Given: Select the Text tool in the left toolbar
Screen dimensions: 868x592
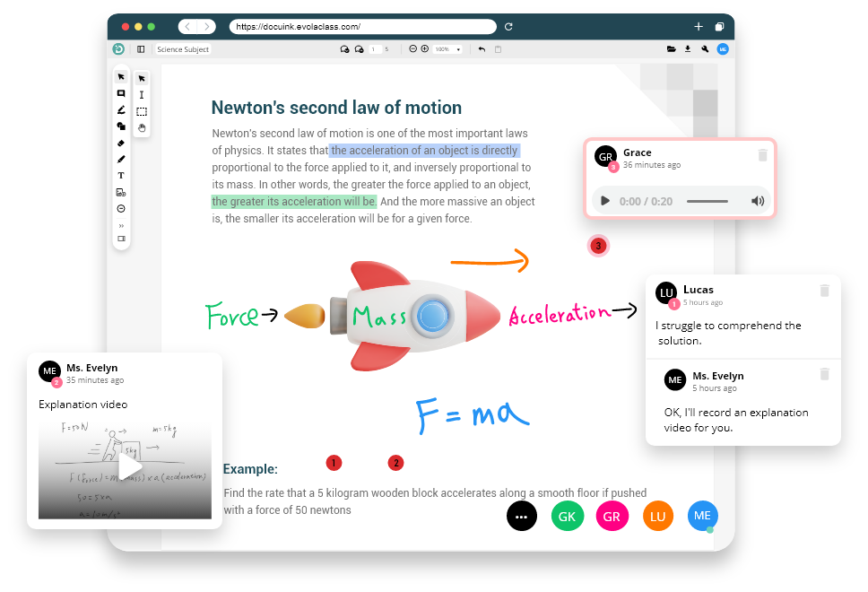Looking at the screenshot, I should (121, 175).
